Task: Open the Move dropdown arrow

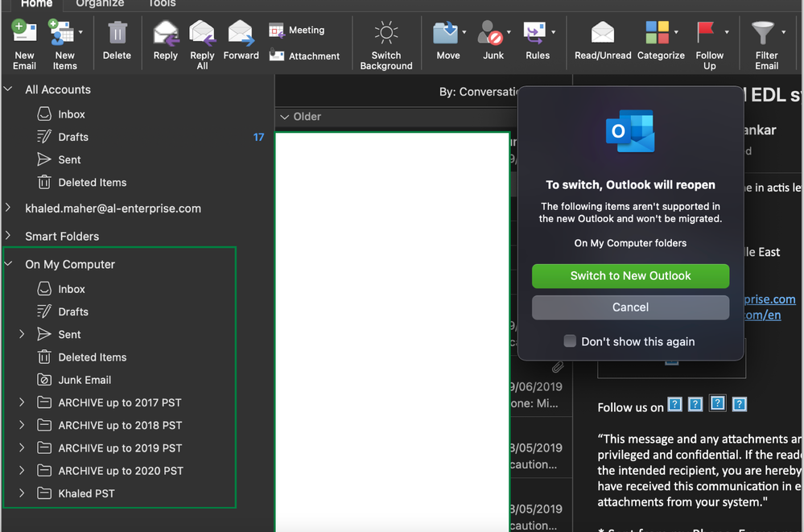Action: click(464, 32)
